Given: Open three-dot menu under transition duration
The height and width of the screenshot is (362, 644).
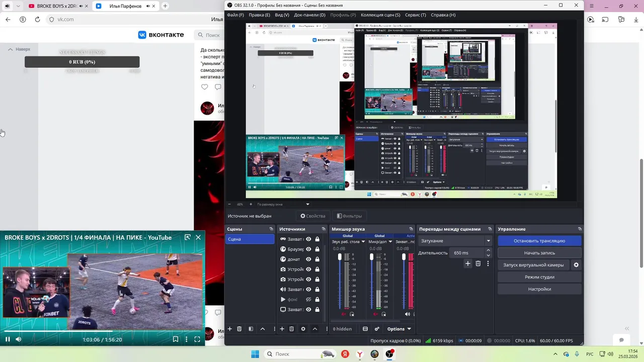Looking at the screenshot, I should pos(488,263).
